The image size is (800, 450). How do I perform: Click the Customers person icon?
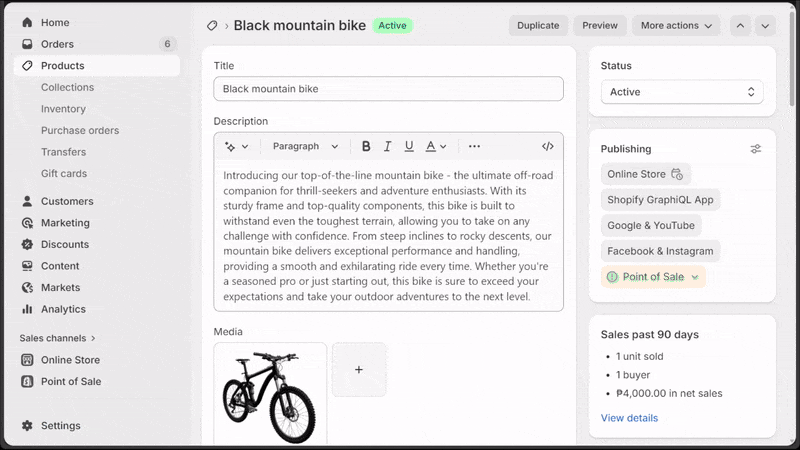[x=27, y=201]
